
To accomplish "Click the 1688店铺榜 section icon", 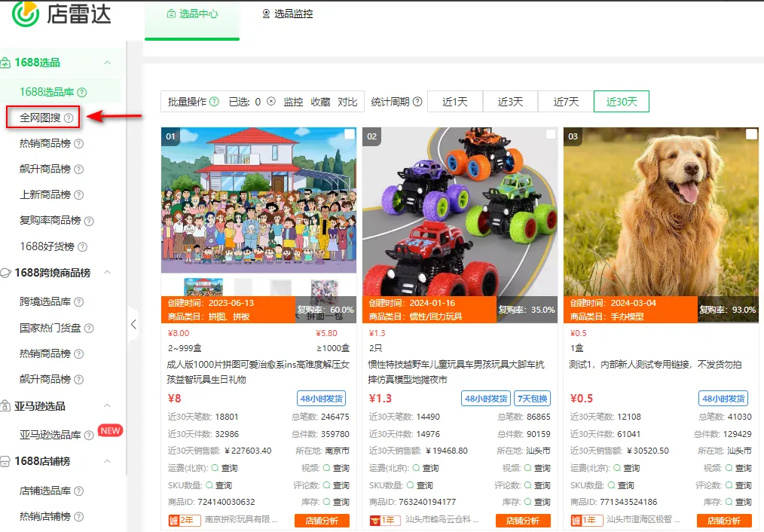I will (5, 461).
